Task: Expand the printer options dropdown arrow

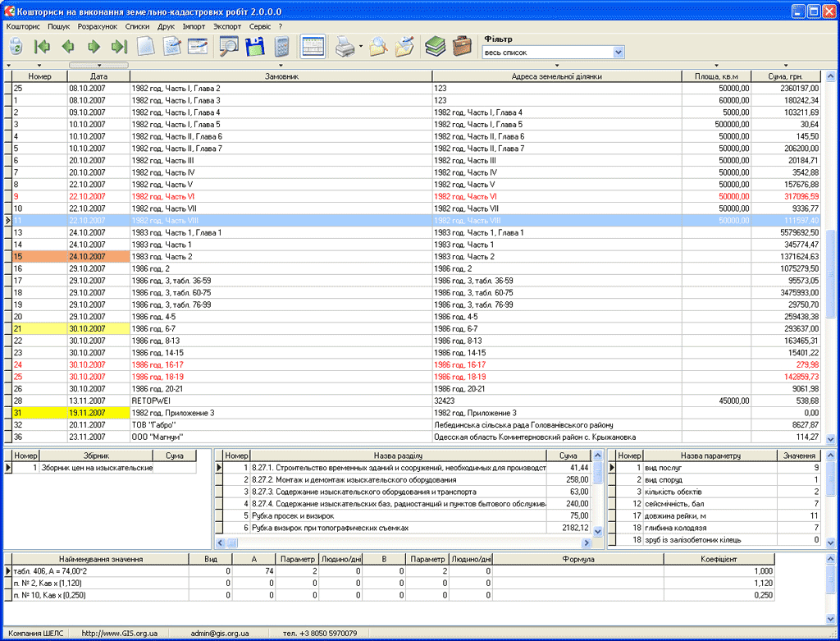Action: coord(361,47)
